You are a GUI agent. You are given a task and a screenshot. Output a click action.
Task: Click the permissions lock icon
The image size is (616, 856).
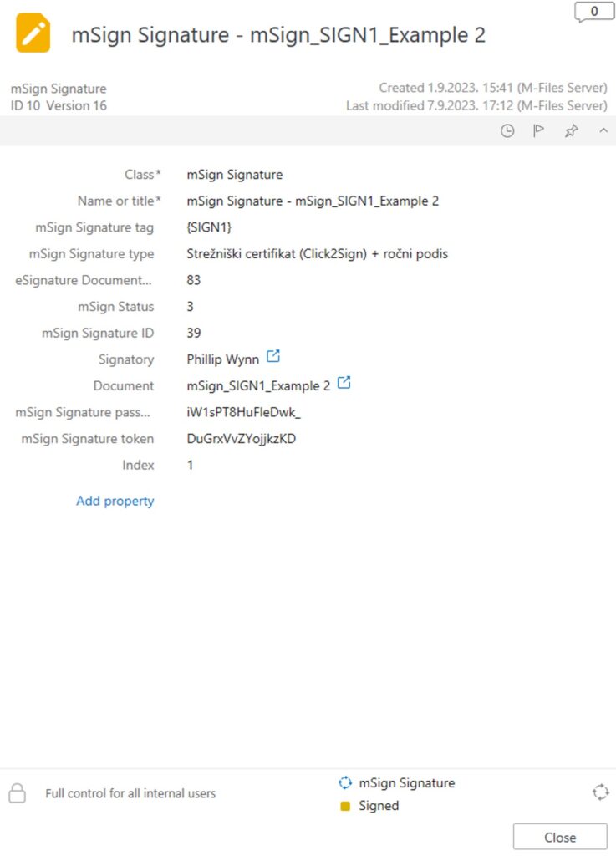pyautogui.click(x=17, y=793)
